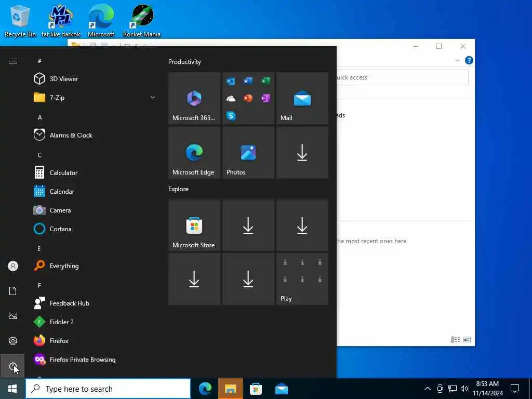
Task: Click the OneDrive icon in Office tile
Action: [x=231, y=98]
